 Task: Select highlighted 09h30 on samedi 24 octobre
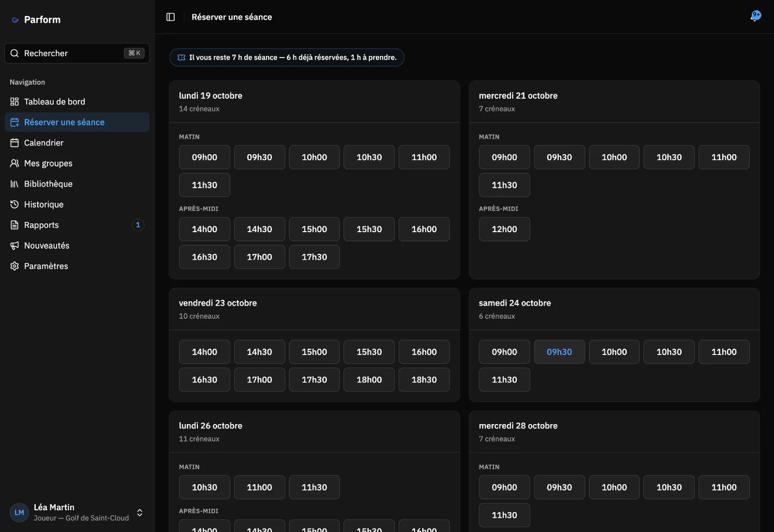click(559, 352)
